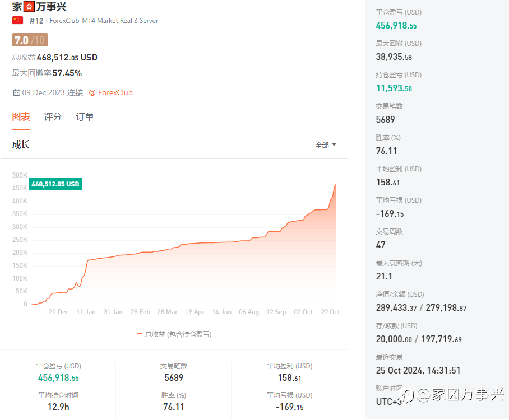Click the 06 Aug x-axis date label

tap(249, 312)
